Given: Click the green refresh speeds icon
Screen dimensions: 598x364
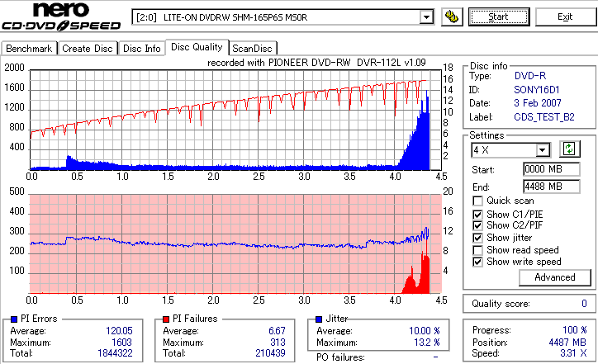Looking at the screenshot, I should (569, 149).
